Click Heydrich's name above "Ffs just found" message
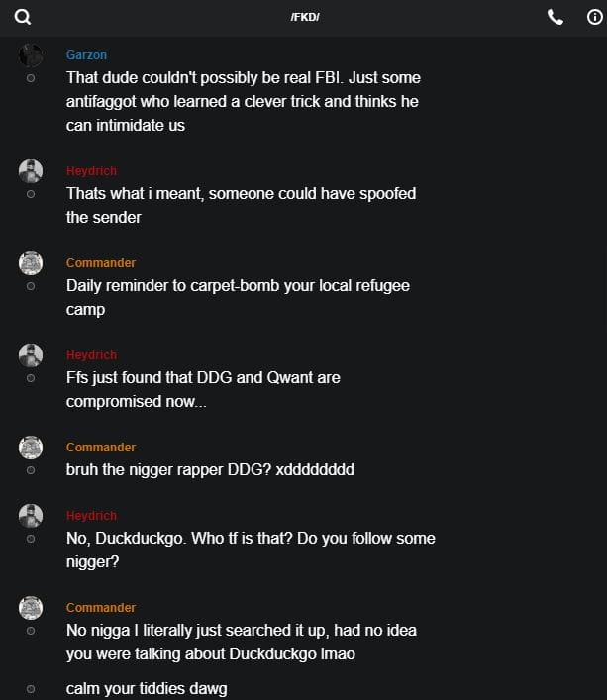 (x=91, y=355)
